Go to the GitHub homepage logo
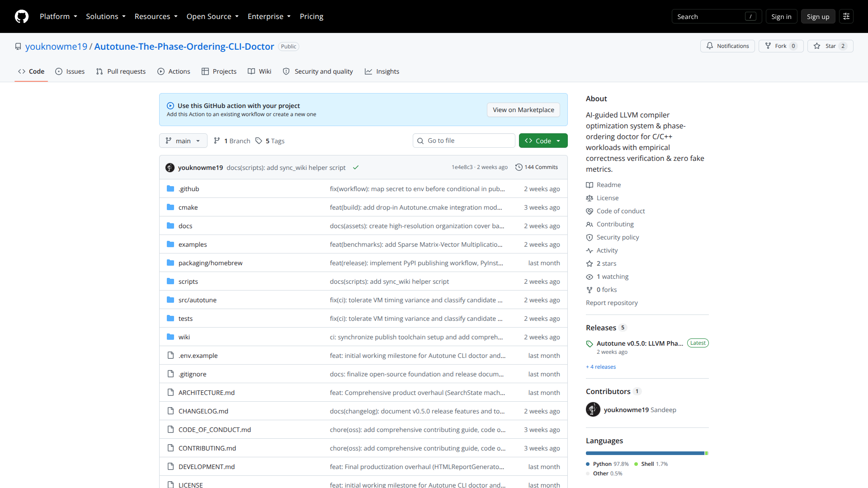The height and width of the screenshot is (488, 868). [22, 16]
